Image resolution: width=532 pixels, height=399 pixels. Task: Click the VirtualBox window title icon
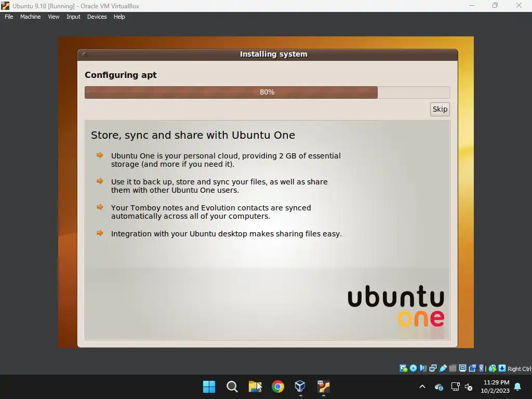pyautogui.click(x=5, y=6)
